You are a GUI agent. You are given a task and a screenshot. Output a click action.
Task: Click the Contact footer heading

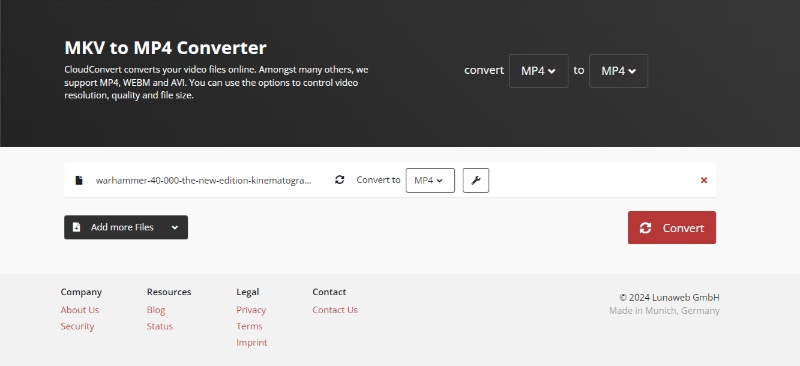coord(329,292)
